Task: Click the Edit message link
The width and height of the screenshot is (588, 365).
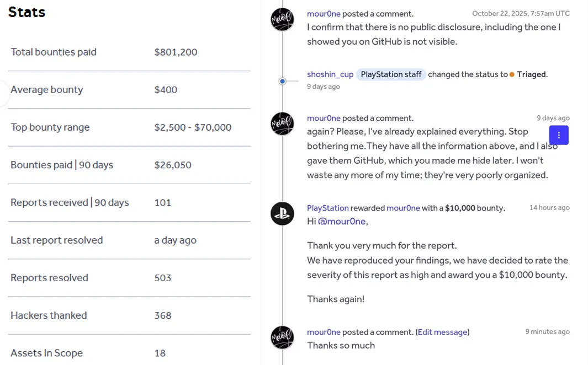Action: point(442,332)
